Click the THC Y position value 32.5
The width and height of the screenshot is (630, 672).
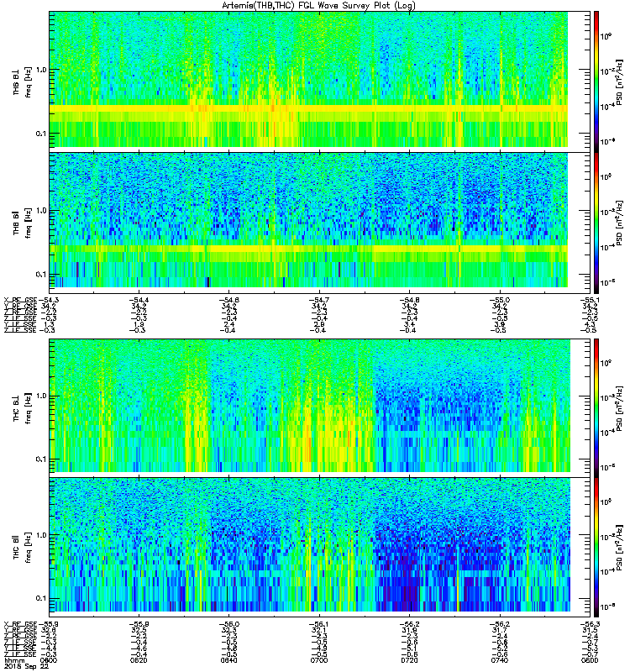(139, 630)
